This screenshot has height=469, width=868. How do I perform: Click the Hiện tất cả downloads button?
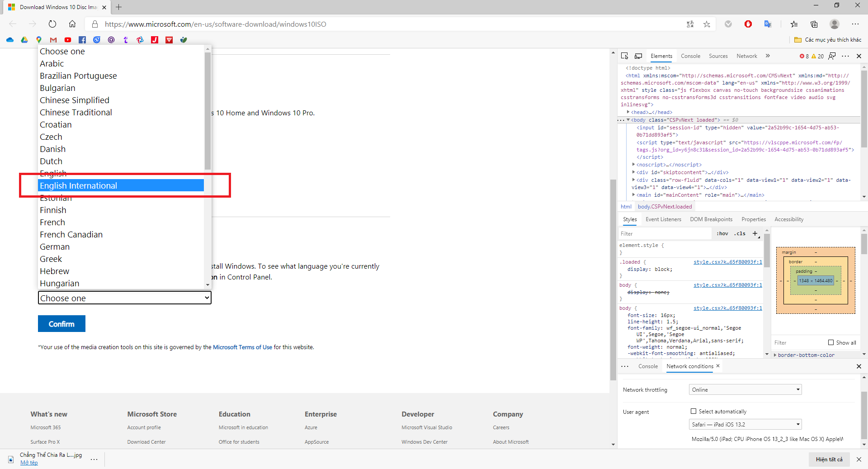pos(829,460)
